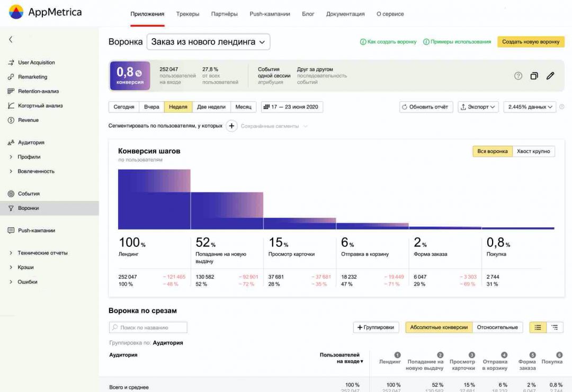Click the plus icon to add segment
572x392 pixels.
click(x=231, y=126)
